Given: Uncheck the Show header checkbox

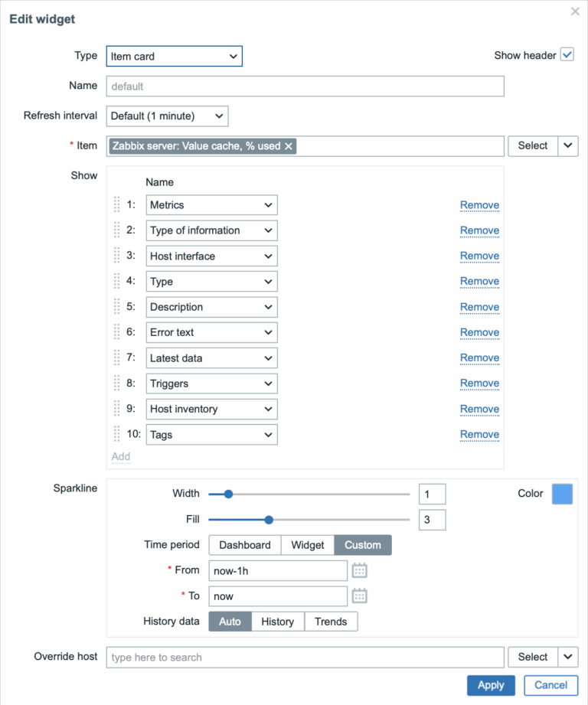Looking at the screenshot, I should click(567, 54).
